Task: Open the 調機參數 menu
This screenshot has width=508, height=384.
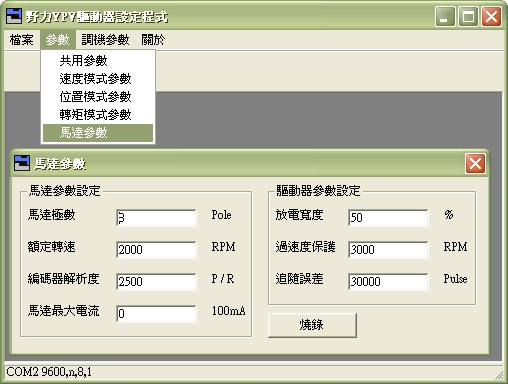Action: [105, 40]
